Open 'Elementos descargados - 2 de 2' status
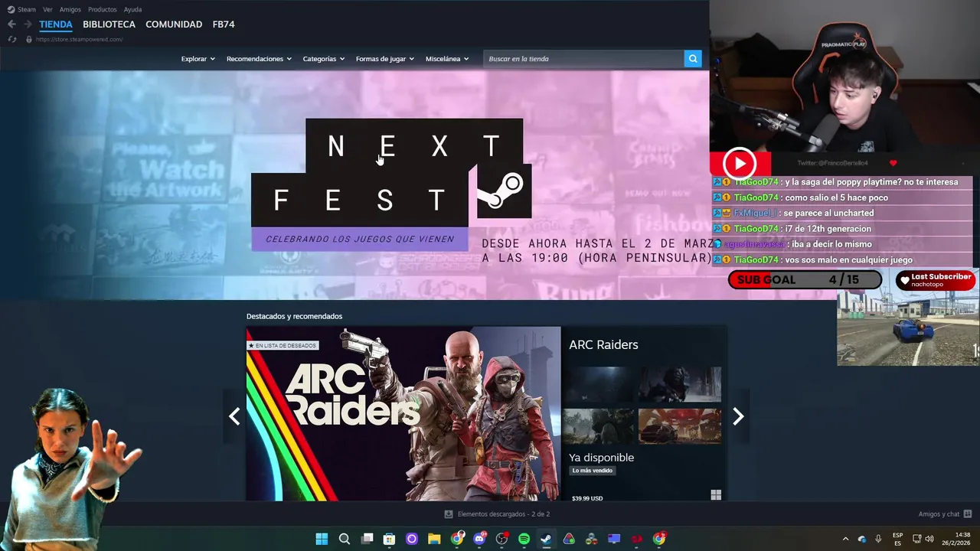The width and height of the screenshot is (980, 551). coord(504,514)
